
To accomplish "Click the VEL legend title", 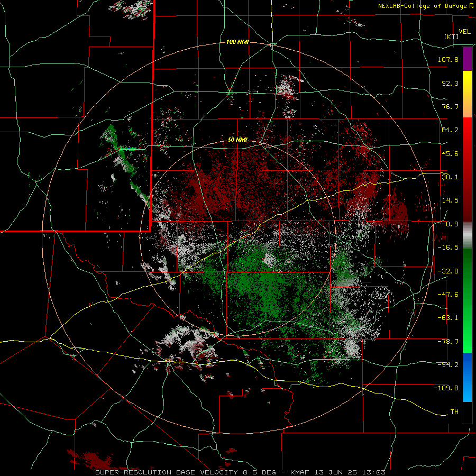I will (464, 32).
